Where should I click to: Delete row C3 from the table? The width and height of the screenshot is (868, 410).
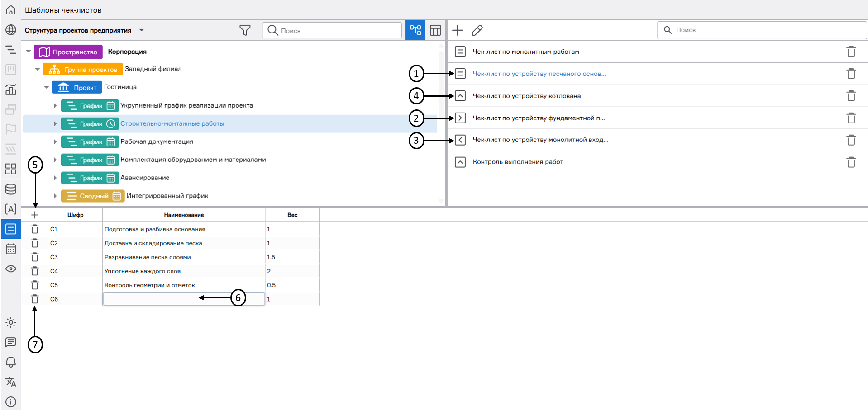coord(35,257)
